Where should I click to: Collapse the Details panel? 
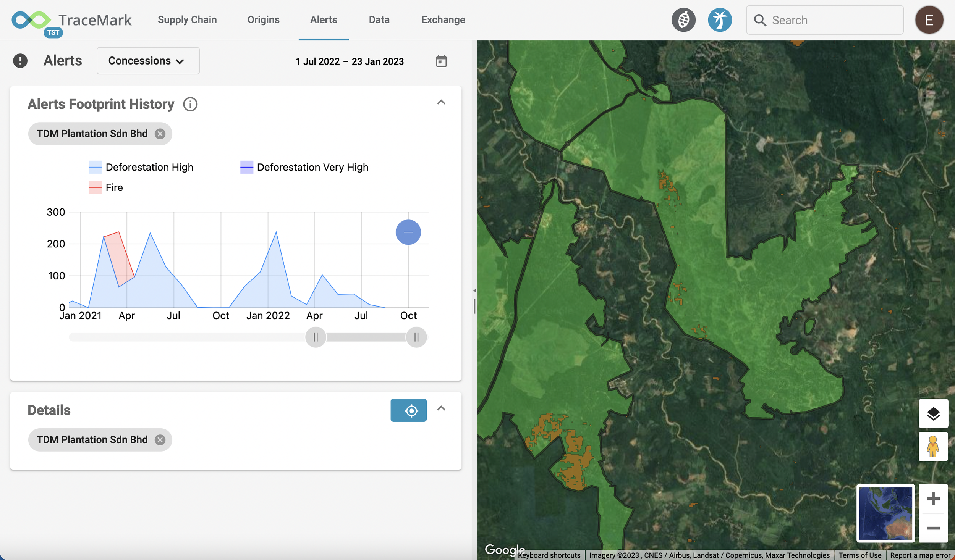tap(441, 408)
